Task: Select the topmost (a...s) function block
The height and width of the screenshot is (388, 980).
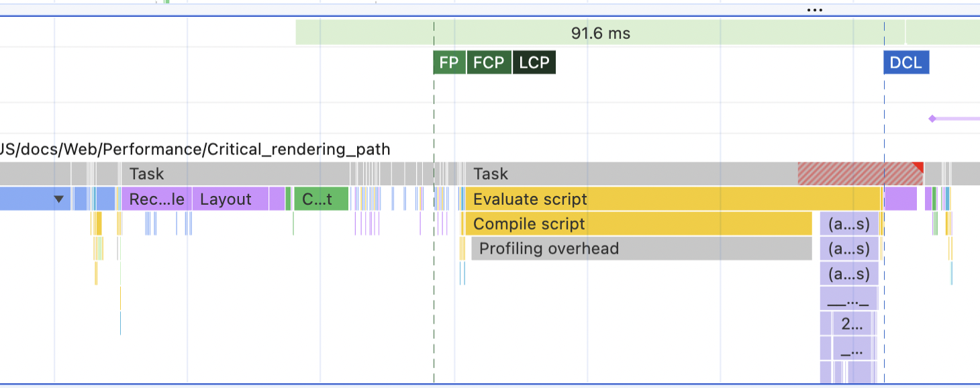Action: pyautogui.click(x=849, y=224)
